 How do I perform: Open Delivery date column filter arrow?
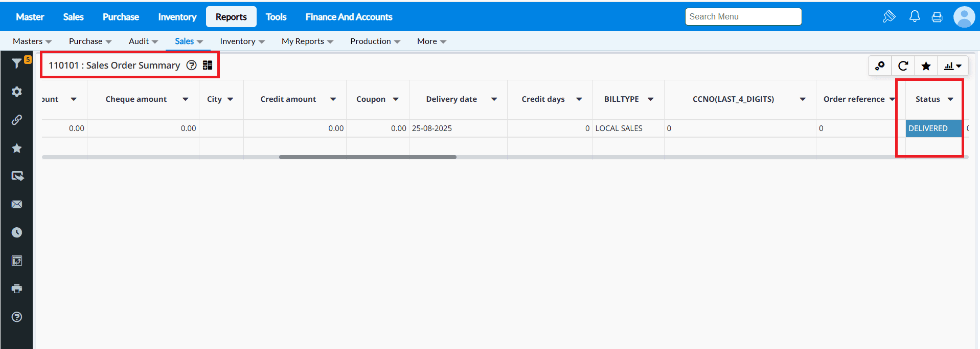click(x=494, y=99)
